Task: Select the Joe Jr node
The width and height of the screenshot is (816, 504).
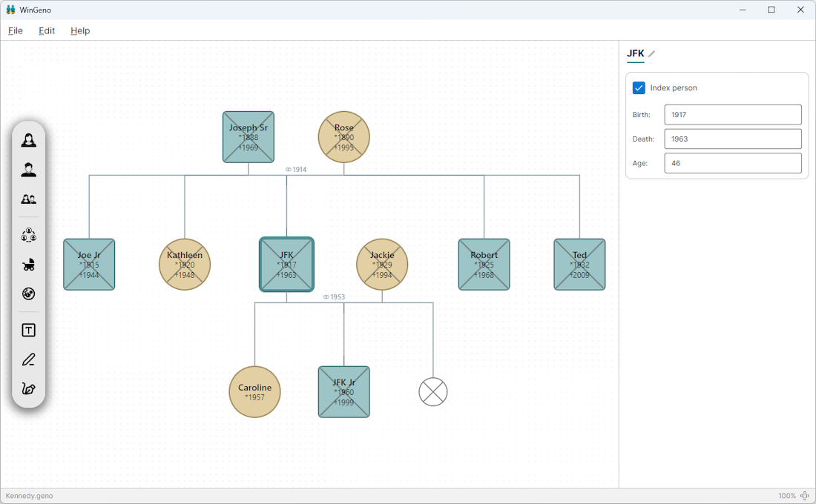Action: coord(89,265)
